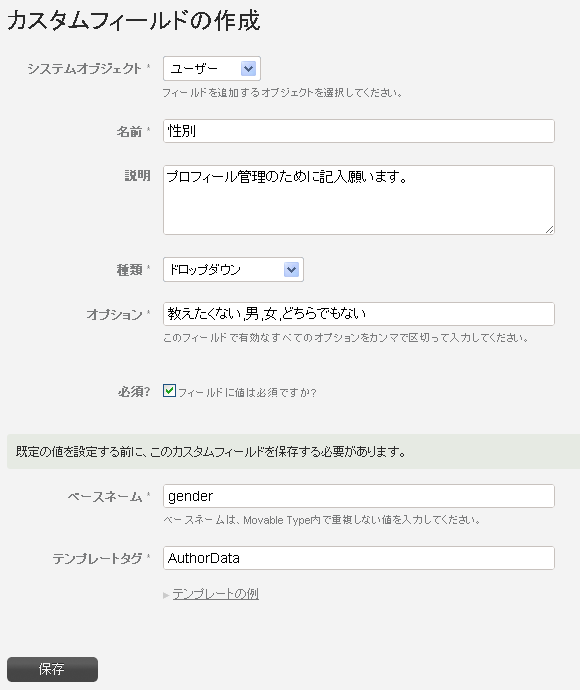Click the blue arrow on ドロップダウン select

(291, 270)
